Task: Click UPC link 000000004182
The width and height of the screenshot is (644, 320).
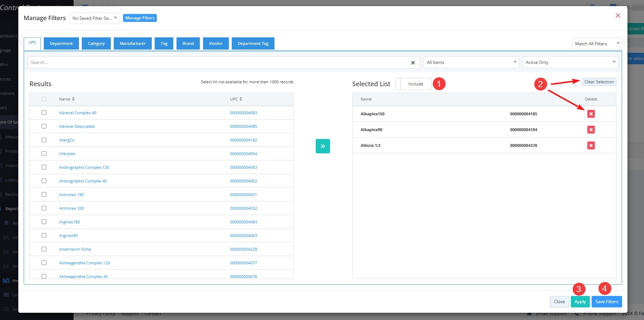Action: (244, 140)
